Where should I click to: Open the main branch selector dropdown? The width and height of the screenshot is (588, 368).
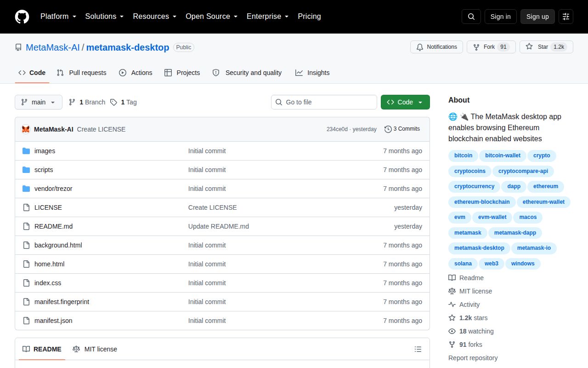[x=39, y=102]
